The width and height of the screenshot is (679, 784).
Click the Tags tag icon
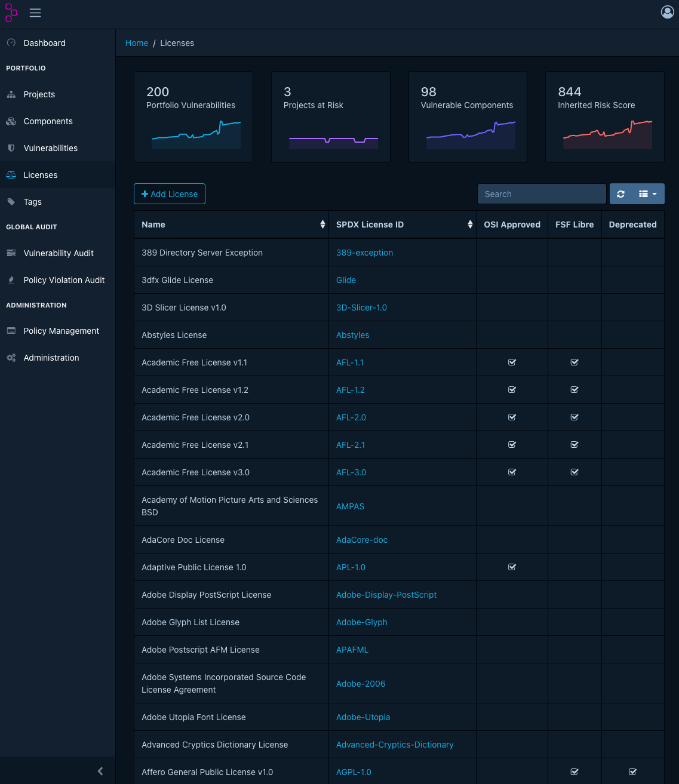11,202
